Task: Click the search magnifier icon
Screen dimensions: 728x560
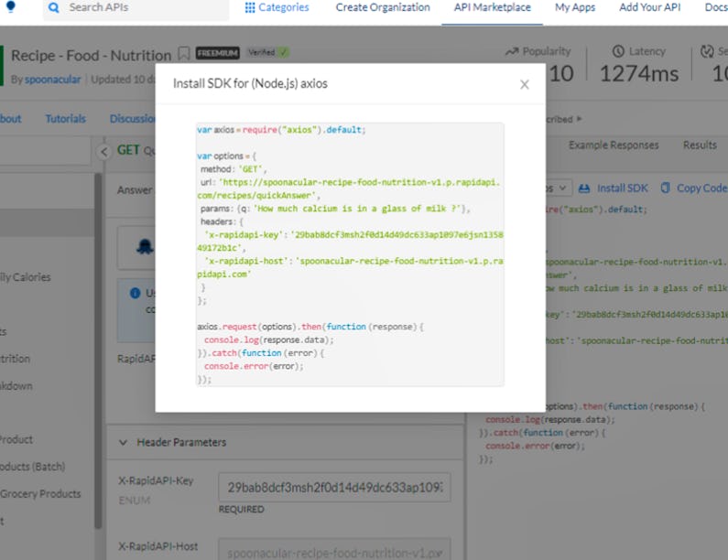Action: [54, 7]
